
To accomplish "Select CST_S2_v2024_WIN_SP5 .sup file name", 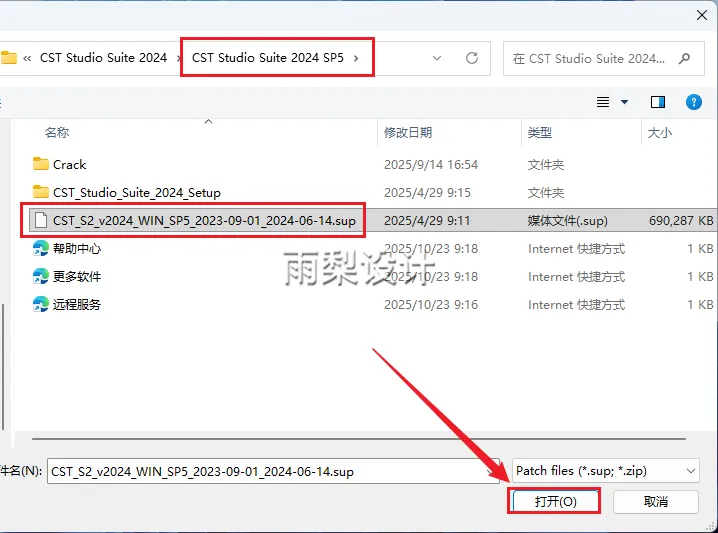I will coord(204,221).
